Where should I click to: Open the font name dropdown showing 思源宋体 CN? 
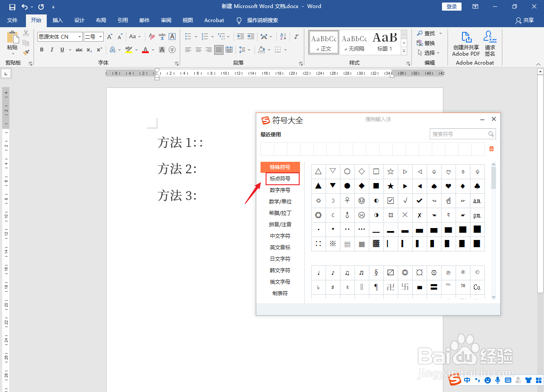pyautogui.click(x=80, y=37)
